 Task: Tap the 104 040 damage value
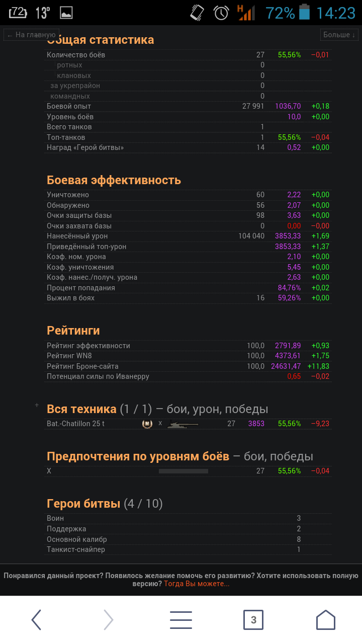pos(251,236)
